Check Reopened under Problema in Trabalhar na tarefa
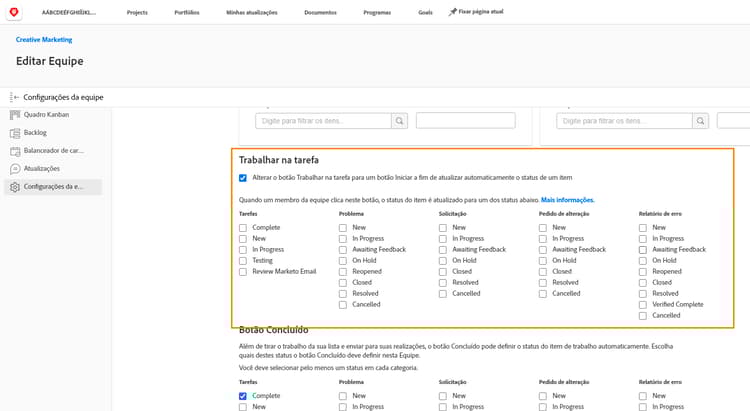 [343, 272]
